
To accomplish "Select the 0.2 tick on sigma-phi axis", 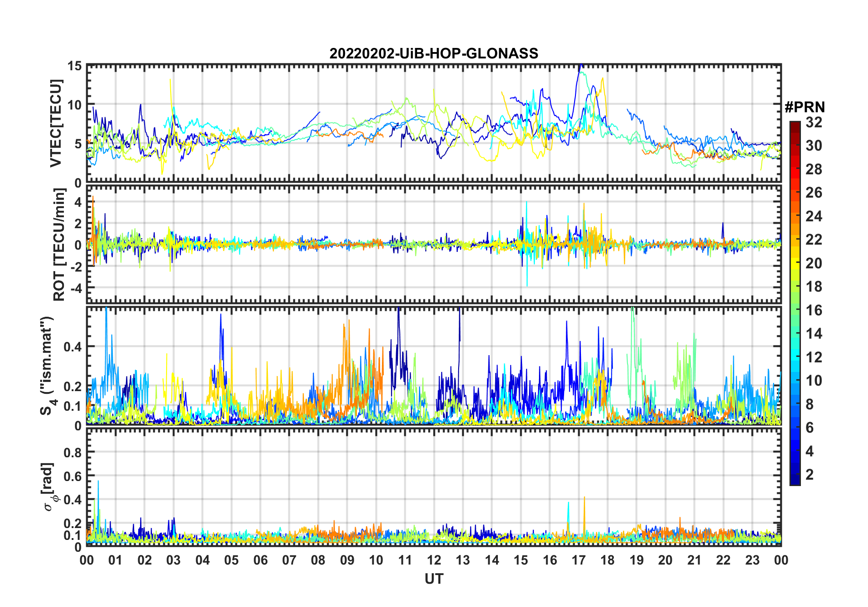I will [73, 523].
